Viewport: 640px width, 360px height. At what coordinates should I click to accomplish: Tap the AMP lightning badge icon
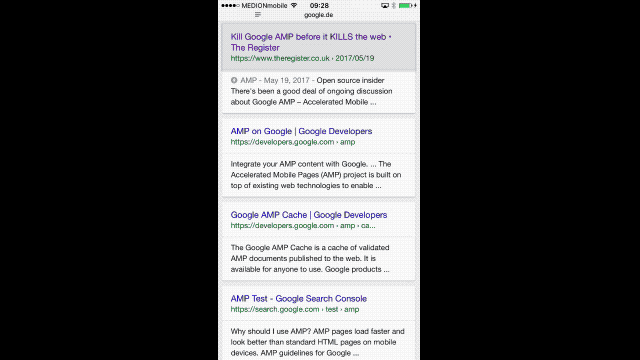click(x=234, y=80)
